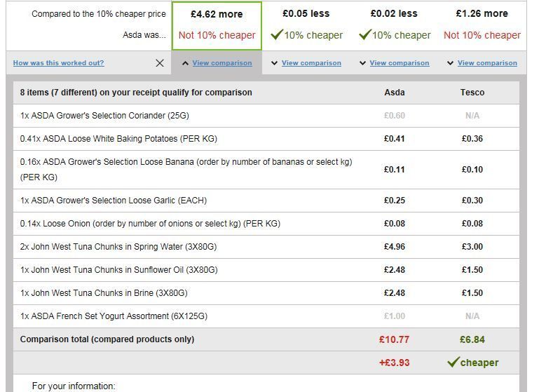
Task: Open View comparison under '£0.05 less'
Action: tap(311, 63)
